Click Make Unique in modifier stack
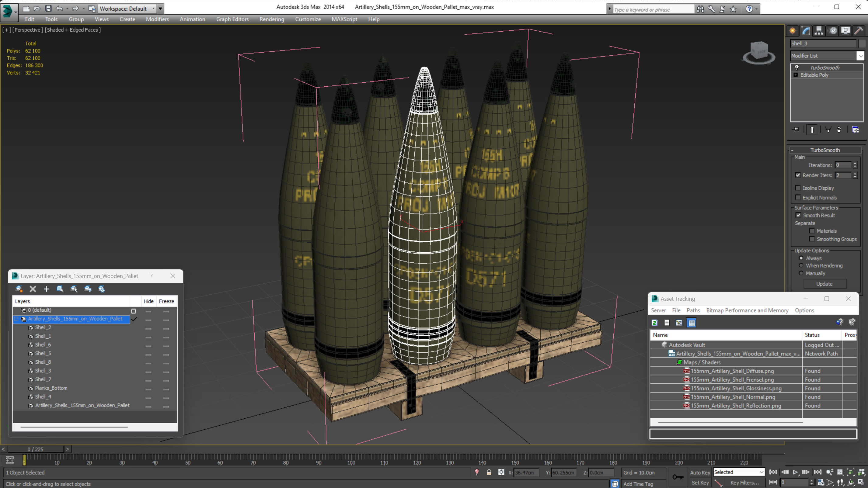Screen dimensions: 868x488 (828, 130)
